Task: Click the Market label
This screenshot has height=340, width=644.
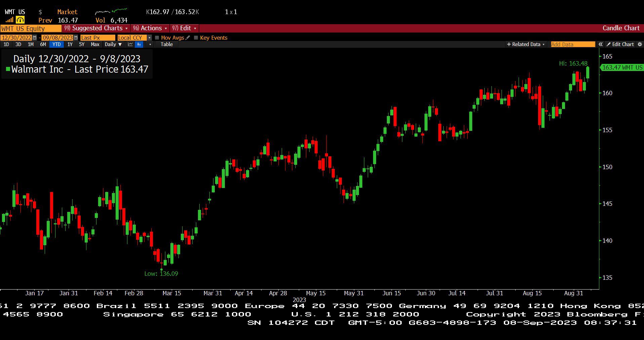Action: pos(67,12)
